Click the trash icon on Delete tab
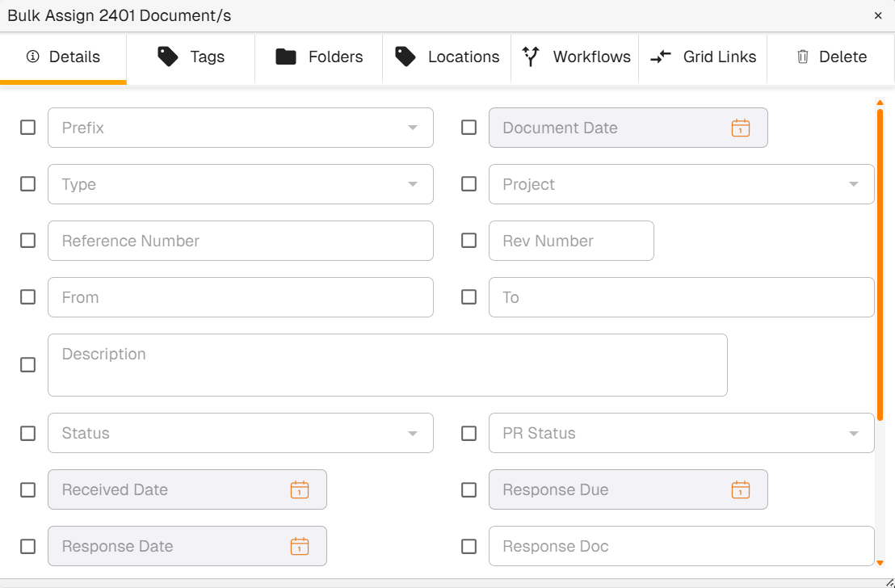Viewport: 895px width, 588px height. [x=802, y=57]
